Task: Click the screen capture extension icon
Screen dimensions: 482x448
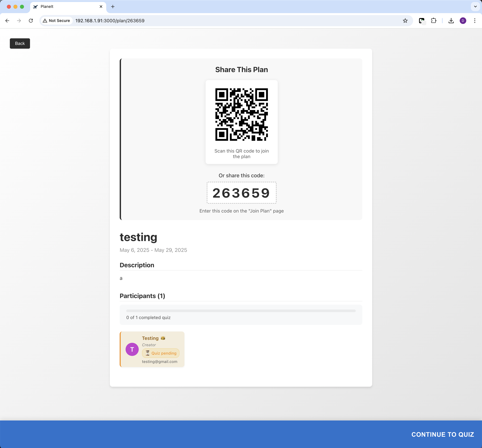Action: click(x=422, y=21)
